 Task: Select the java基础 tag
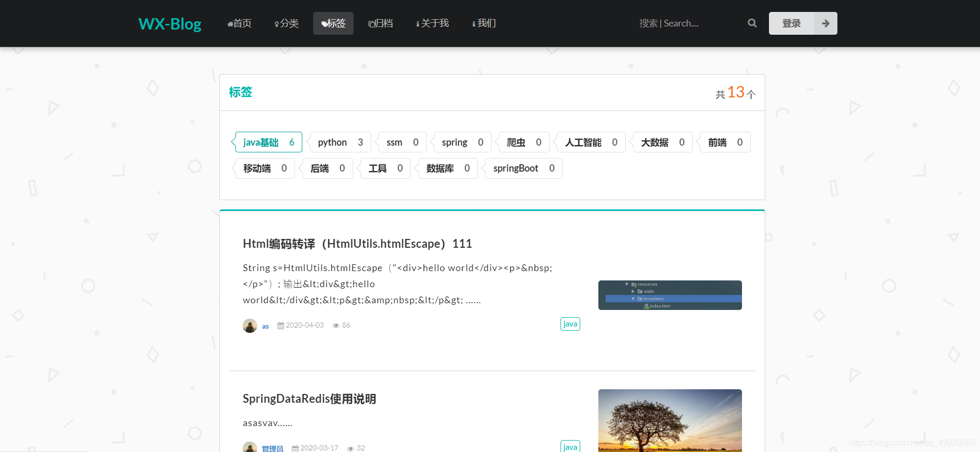coord(269,142)
